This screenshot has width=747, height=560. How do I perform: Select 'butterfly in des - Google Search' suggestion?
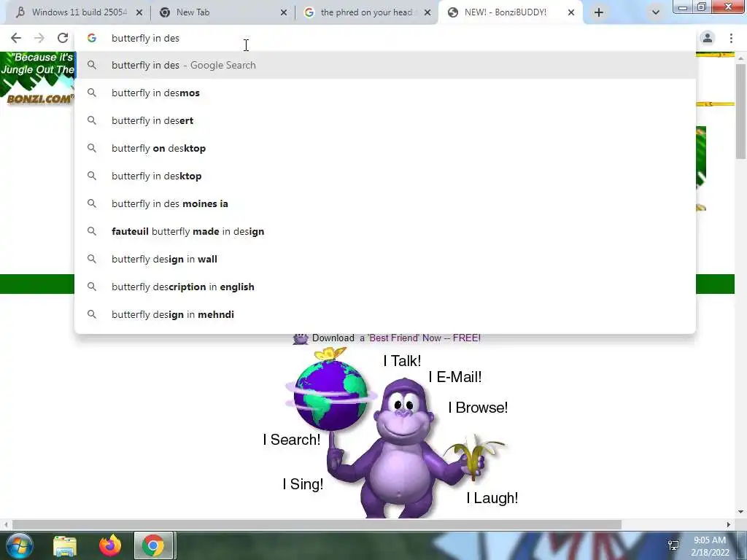pos(385,65)
